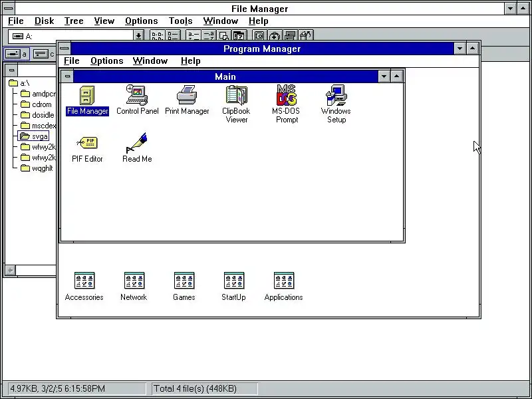Image resolution: width=532 pixels, height=399 pixels.
Task: Open the View menu in File Manager
Action: pos(104,21)
